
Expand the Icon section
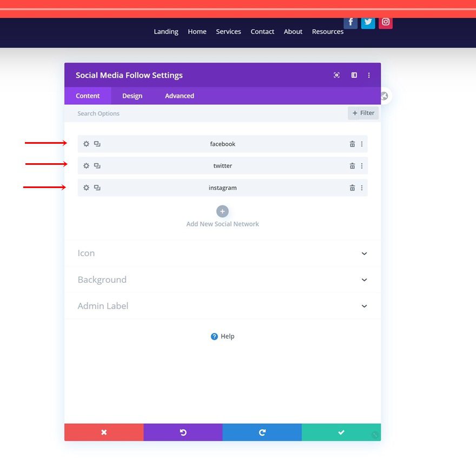coord(222,253)
